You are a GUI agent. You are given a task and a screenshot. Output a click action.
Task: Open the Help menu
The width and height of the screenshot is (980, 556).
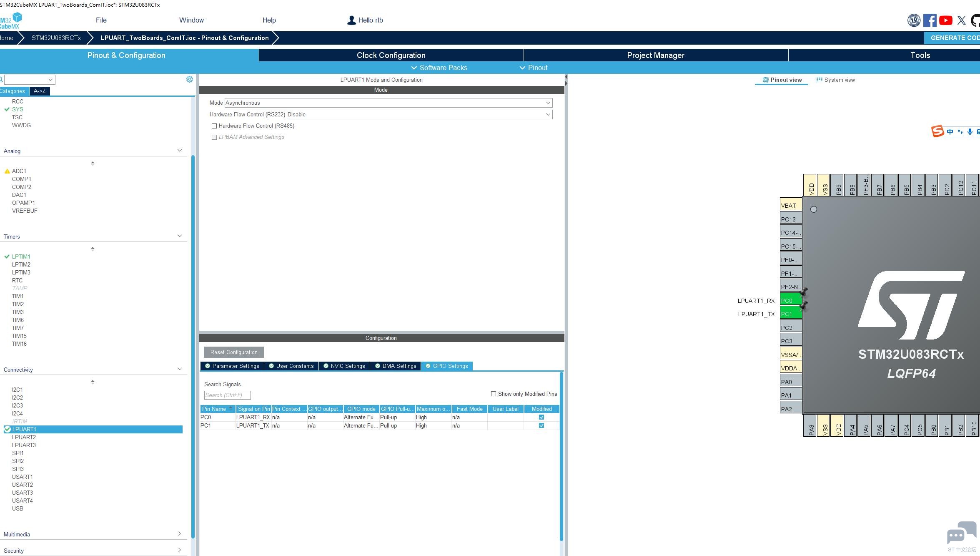[x=269, y=20]
